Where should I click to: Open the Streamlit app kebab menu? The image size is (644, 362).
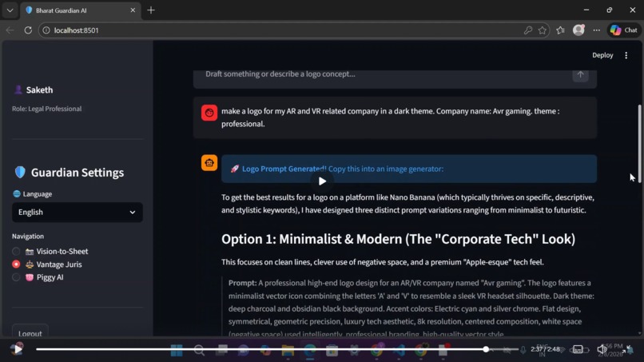(x=626, y=55)
